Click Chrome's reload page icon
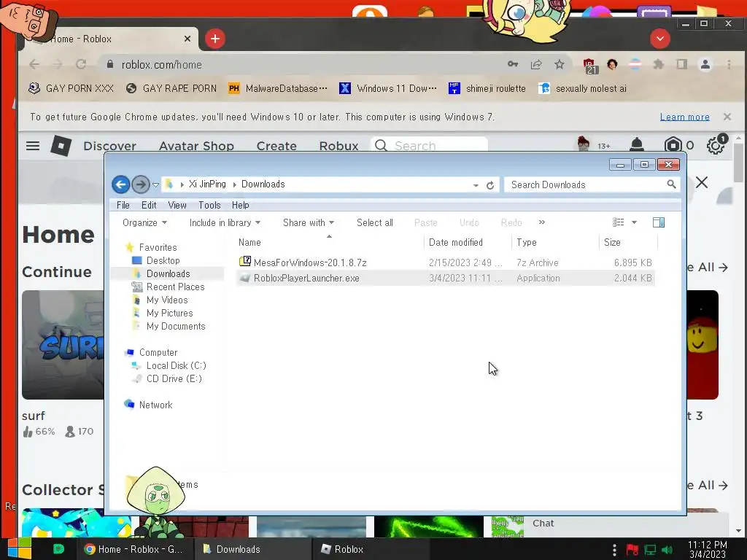 click(x=81, y=64)
